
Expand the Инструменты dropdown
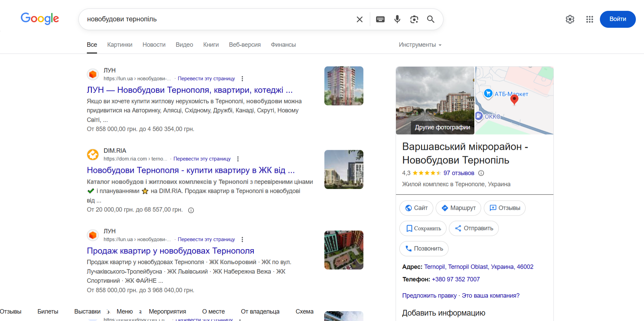pos(420,45)
